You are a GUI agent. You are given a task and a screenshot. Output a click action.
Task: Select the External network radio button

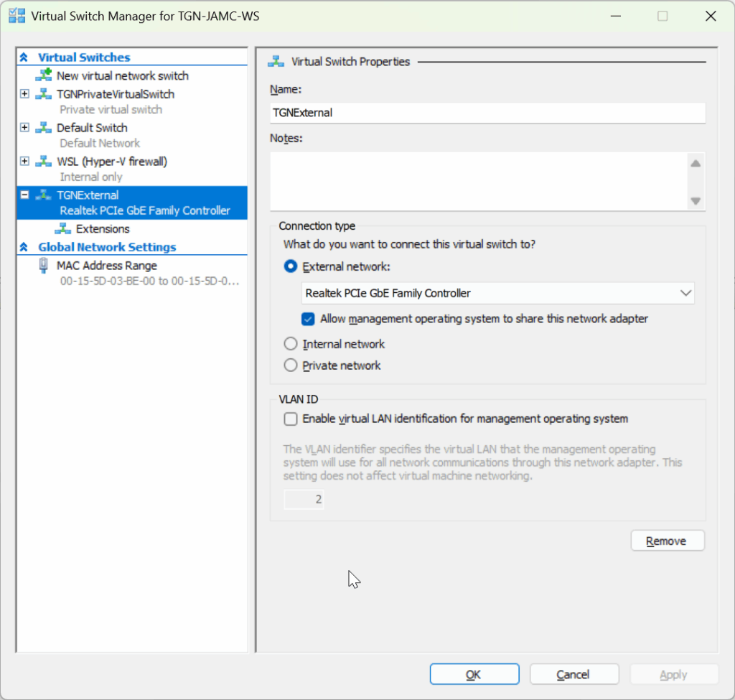pos(291,266)
